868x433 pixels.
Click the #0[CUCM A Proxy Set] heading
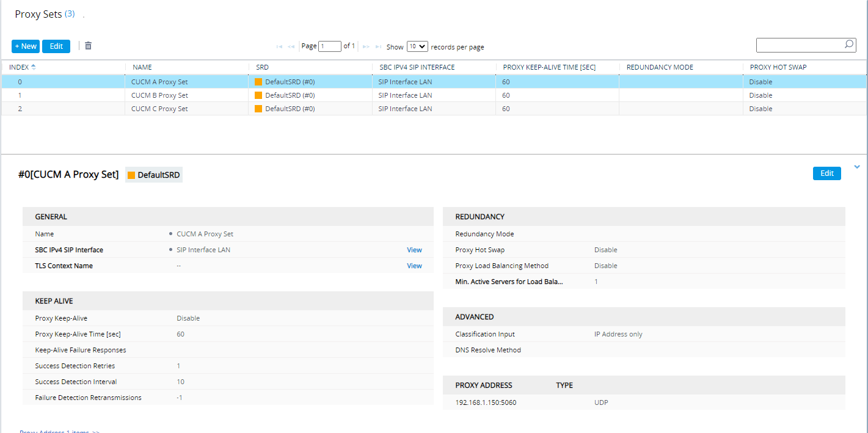tap(69, 175)
